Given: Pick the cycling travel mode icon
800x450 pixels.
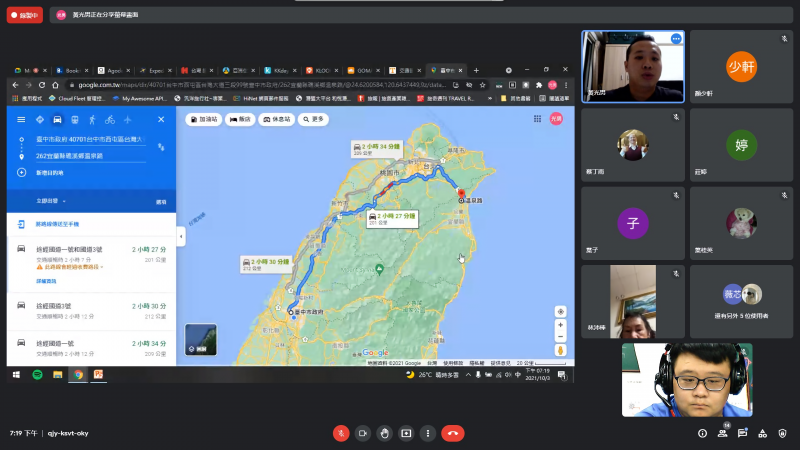Looking at the screenshot, I should pos(111,120).
